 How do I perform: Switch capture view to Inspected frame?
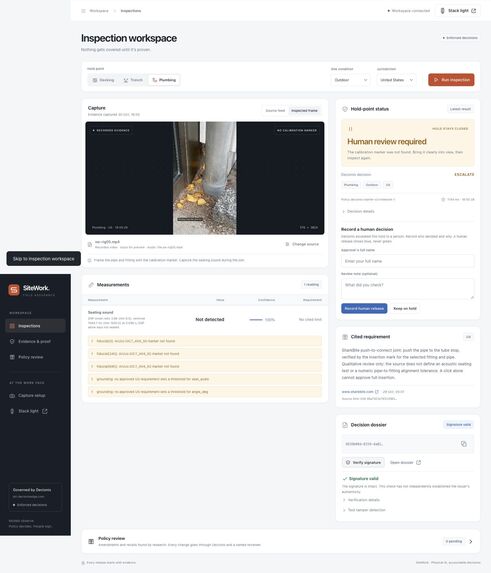(304, 110)
